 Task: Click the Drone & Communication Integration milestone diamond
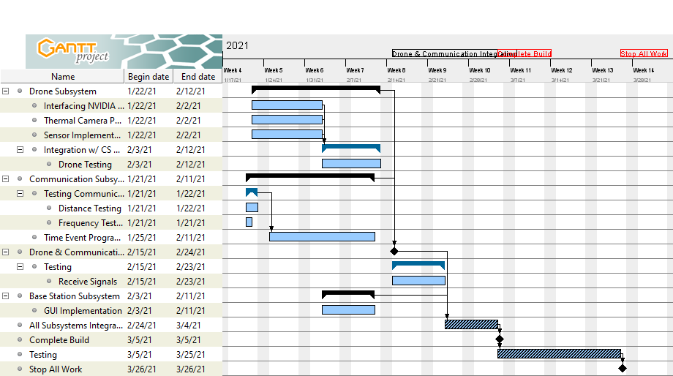click(x=394, y=252)
